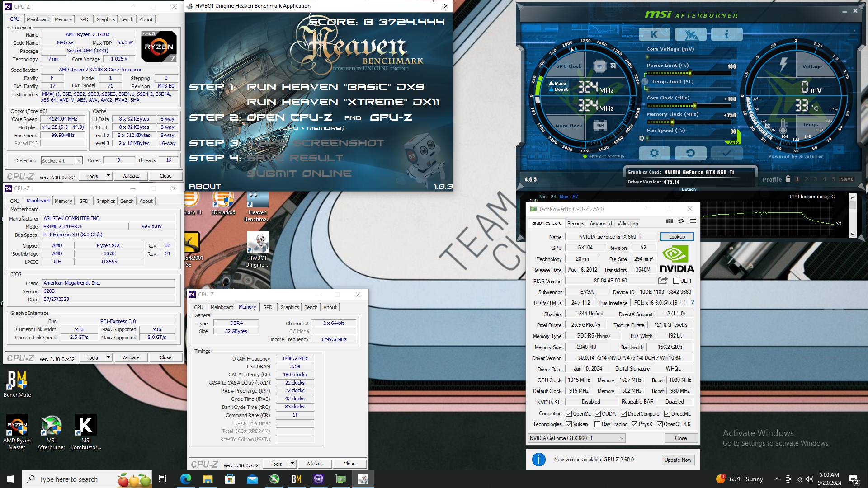
Task: Click Afterburner OC scanner button
Action: tap(690, 34)
